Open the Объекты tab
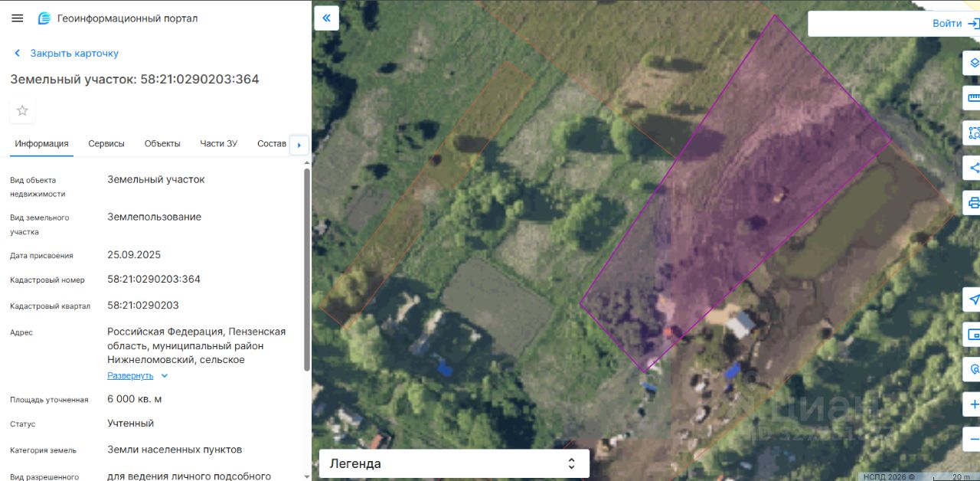The width and height of the screenshot is (980, 481). coord(162,143)
